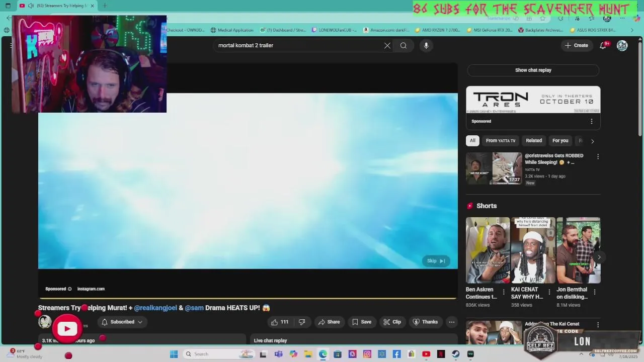Open YouTube notifications bell
The height and width of the screenshot is (362, 644).
point(603,45)
